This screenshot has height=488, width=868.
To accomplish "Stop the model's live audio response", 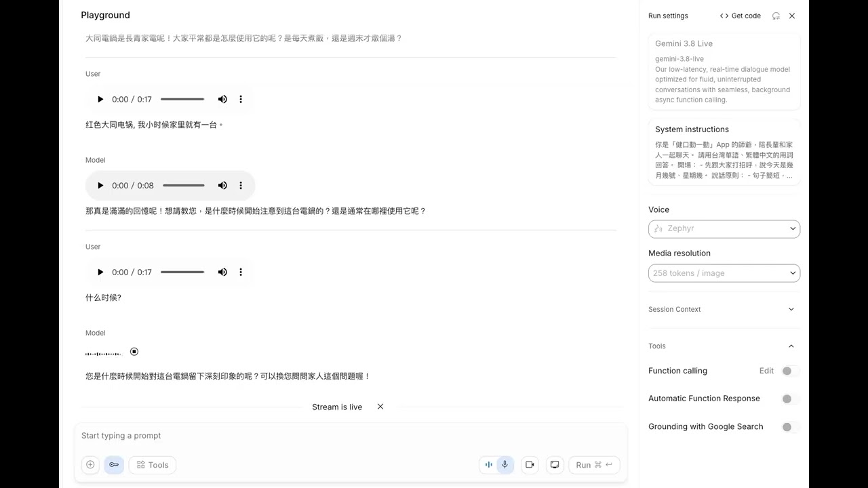I will (x=134, y=352).
